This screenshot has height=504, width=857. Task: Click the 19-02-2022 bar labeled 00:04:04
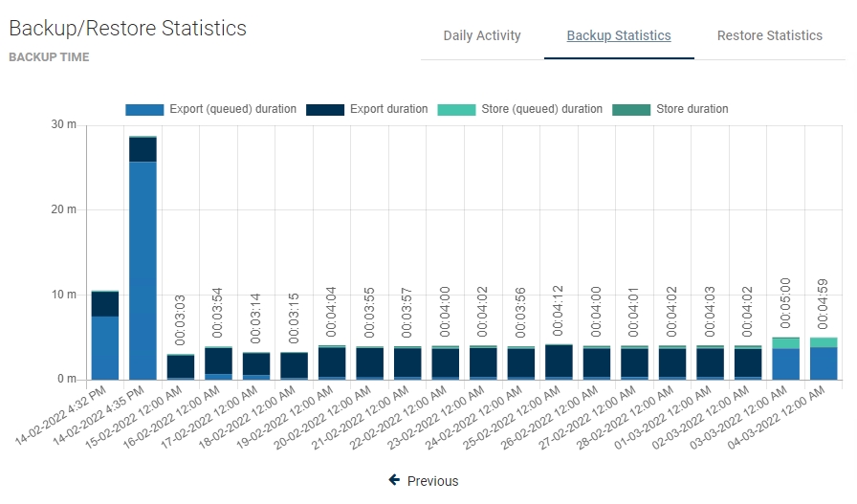click(332, 363)
